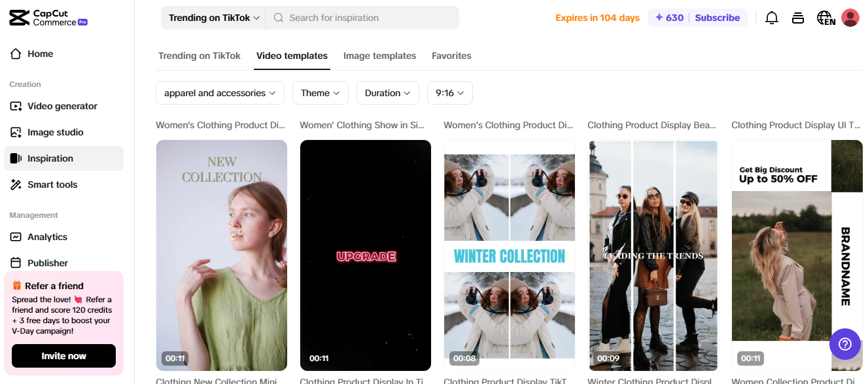Open the NEW COLLECTION template thumbnail

click(x=221, y=255)
